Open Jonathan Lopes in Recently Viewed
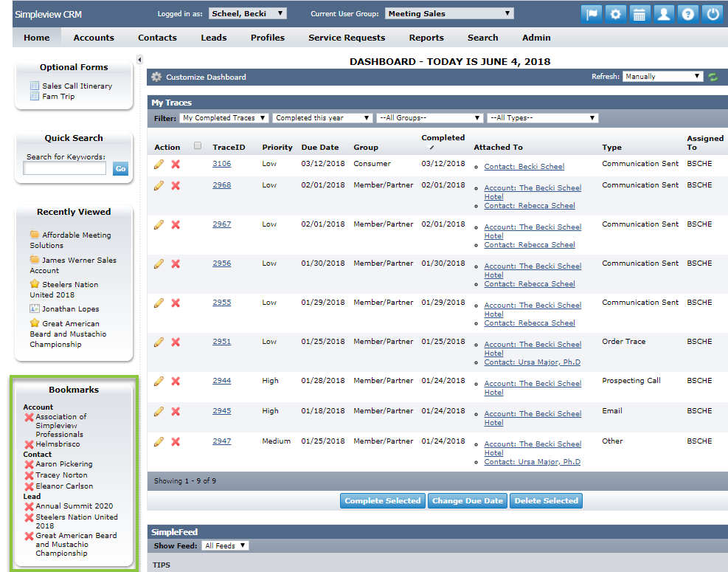The width and height of the screenshot is (728, 572). pyautogui.click(x=71, y=309)
